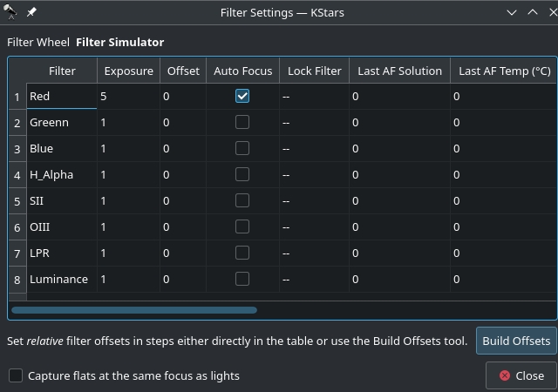Click the Lock Filter cell of the LPR row

[x=314, y=253]
